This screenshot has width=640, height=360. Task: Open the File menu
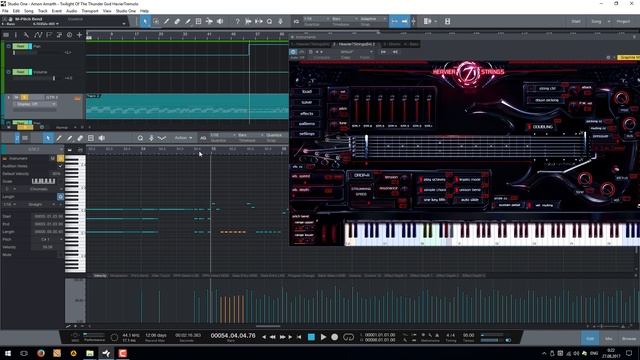5,11
